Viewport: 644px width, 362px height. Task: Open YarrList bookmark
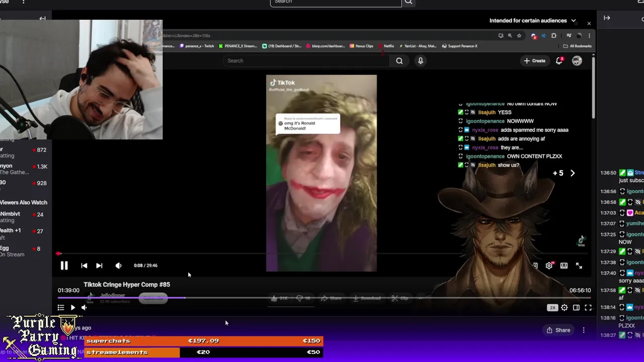[x=418, y=46]
